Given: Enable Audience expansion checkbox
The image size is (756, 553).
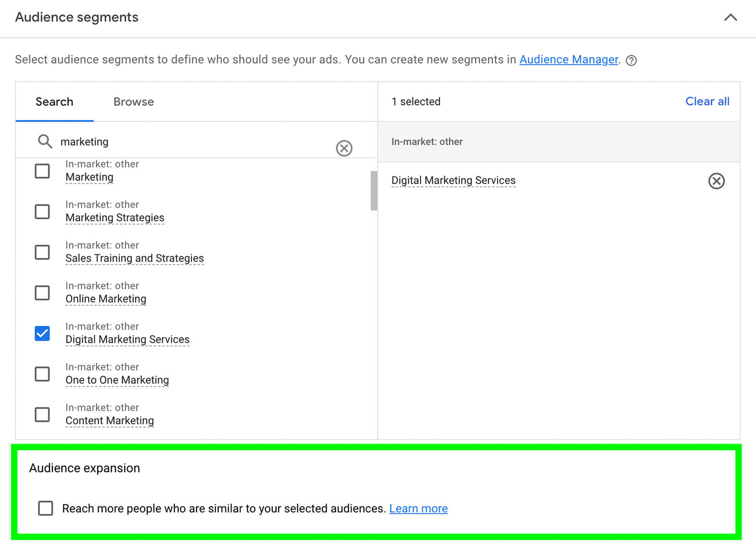Looking at the screenshot, I should click(x=45, y=508).
